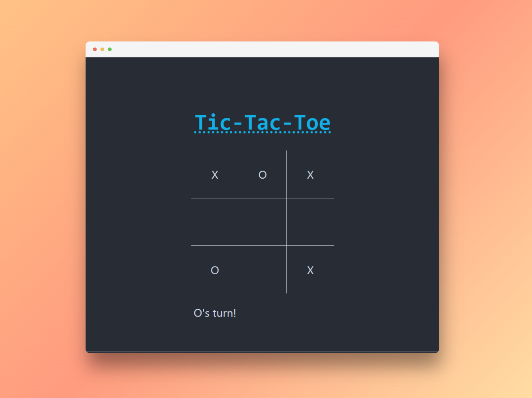Place O in the empty middle-right cell
The image size is (532, 398).
click(x=310, y=222)
